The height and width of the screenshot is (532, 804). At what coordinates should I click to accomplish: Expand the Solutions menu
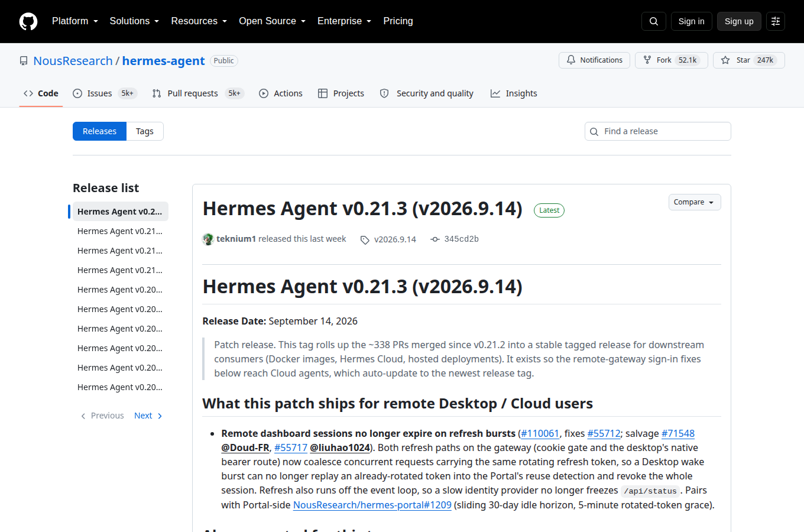pyautogui.click(x=134, y=21)
